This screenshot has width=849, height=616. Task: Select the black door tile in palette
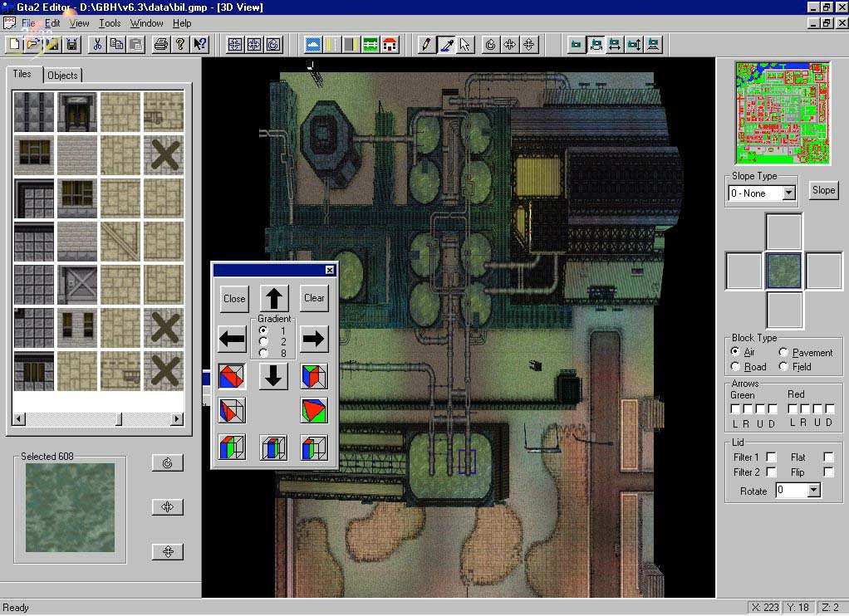click(x=77, y=112)
